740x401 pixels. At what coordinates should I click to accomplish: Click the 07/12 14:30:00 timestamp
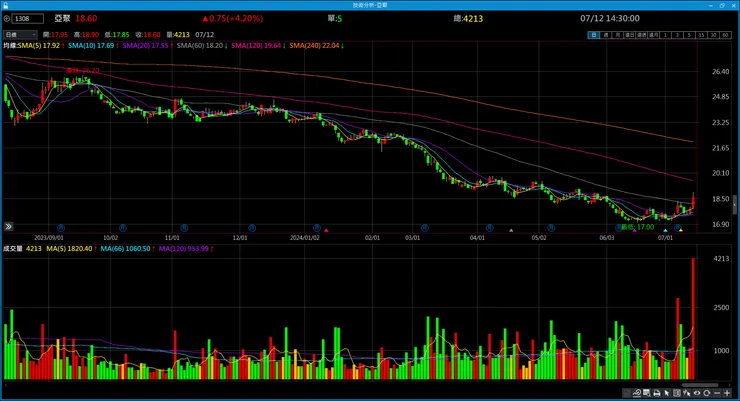click(610, 18)
